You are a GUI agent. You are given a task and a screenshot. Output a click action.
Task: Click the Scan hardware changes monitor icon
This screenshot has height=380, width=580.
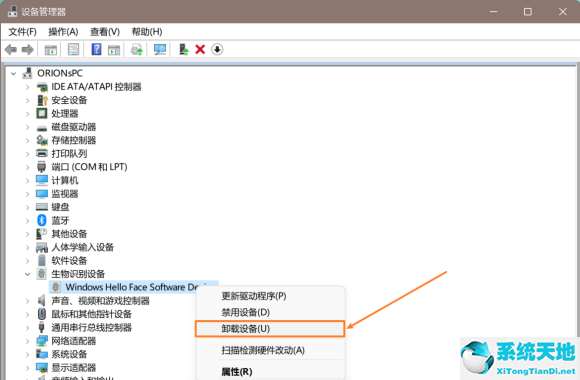(160, 50)
